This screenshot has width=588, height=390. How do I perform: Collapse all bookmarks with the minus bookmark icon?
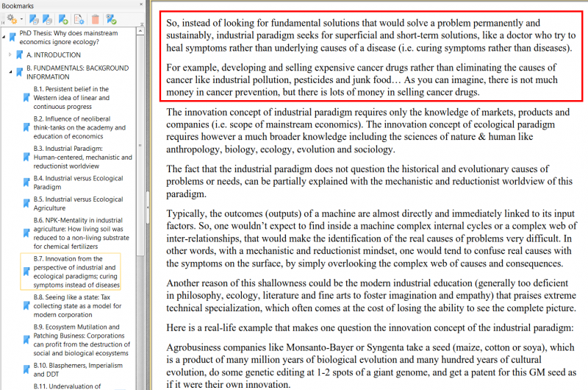pyautogui.click(x=47, y=19)
